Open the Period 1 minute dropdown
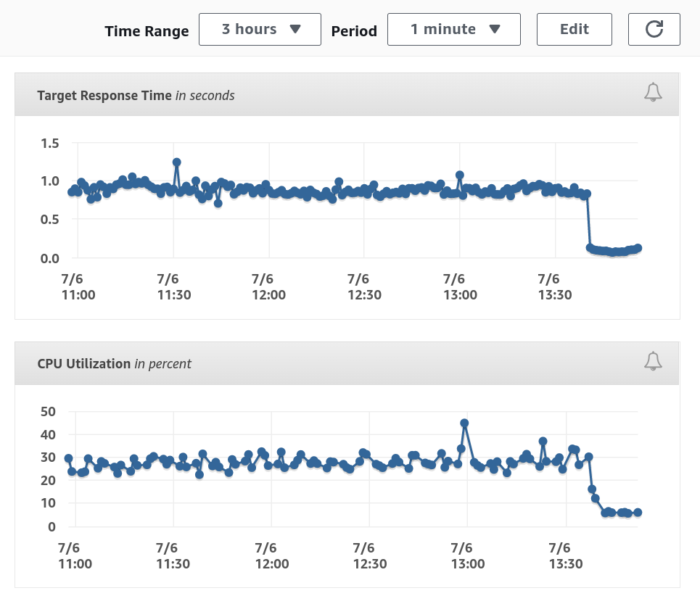The width and height of the screenshot is (700, 596). (454, 29)
